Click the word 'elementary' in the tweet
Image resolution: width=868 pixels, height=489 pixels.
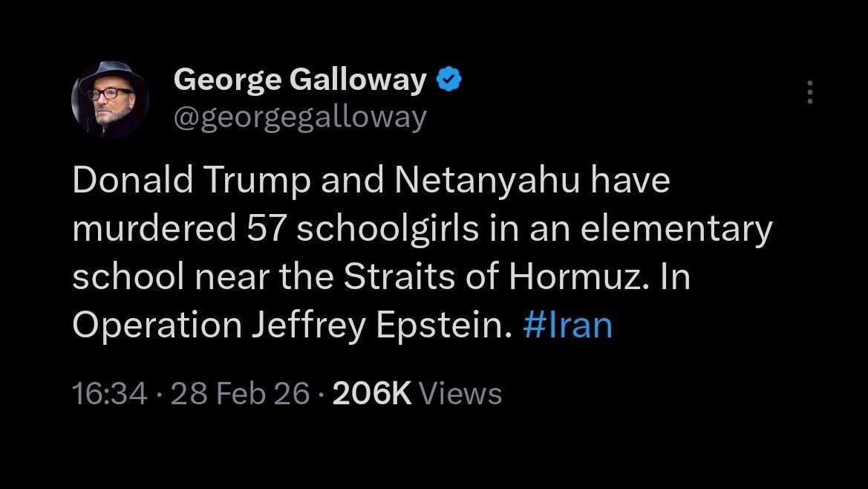click(x=676, y=230)
